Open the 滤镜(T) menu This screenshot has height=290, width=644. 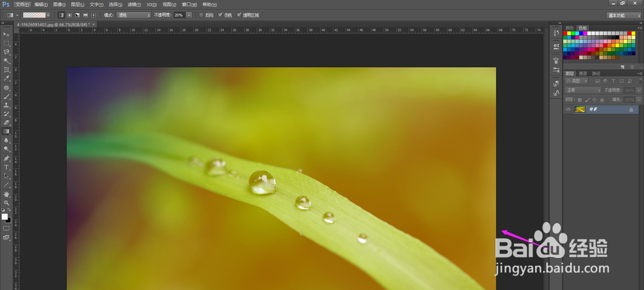click(134, 5)
